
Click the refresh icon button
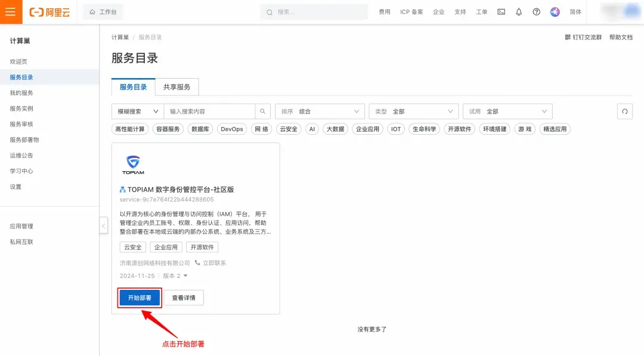coord(625,112)
